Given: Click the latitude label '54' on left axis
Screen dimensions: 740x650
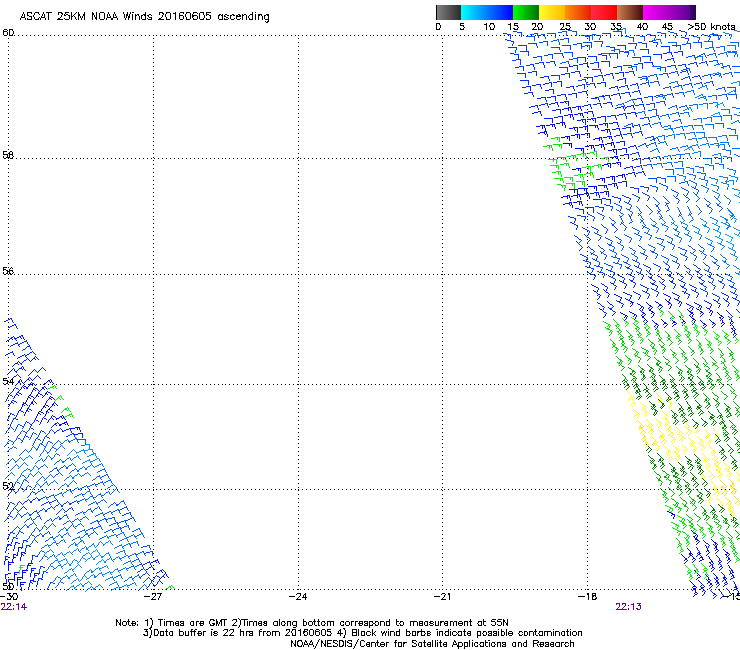Looking at the screenshot, I should click(x=8, y=381).
